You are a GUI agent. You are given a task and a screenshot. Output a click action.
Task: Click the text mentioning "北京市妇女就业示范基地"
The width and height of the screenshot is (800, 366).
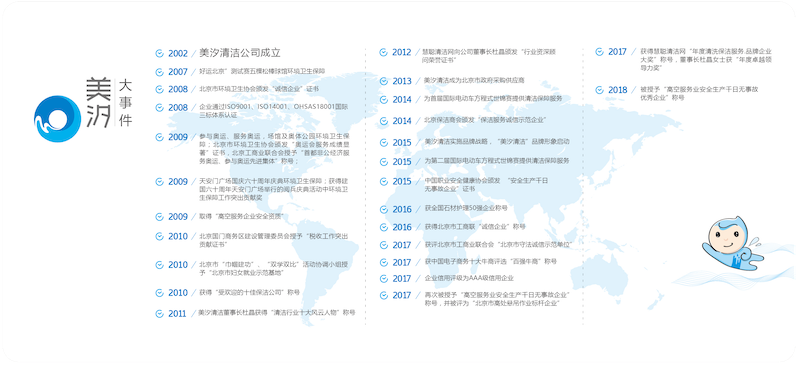273,269
